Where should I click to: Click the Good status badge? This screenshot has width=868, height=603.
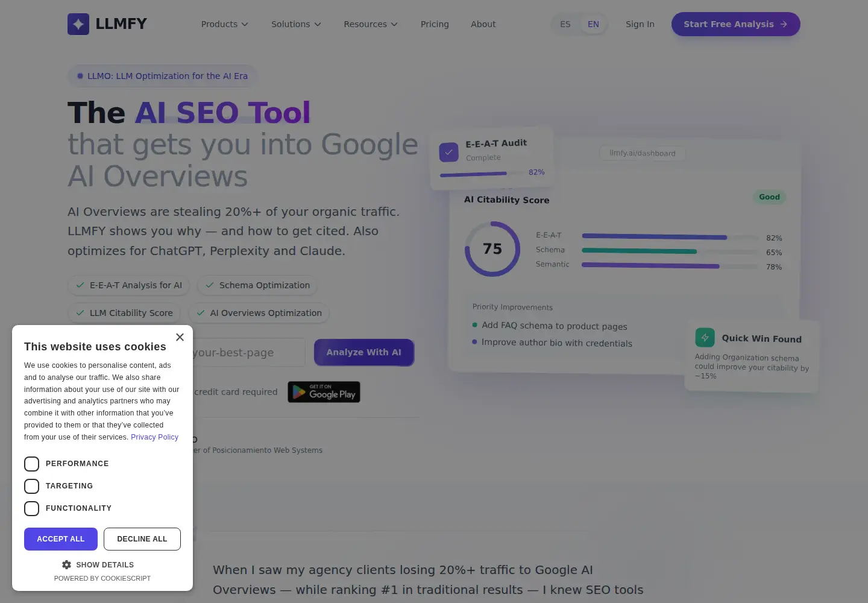tap(769, 197)
